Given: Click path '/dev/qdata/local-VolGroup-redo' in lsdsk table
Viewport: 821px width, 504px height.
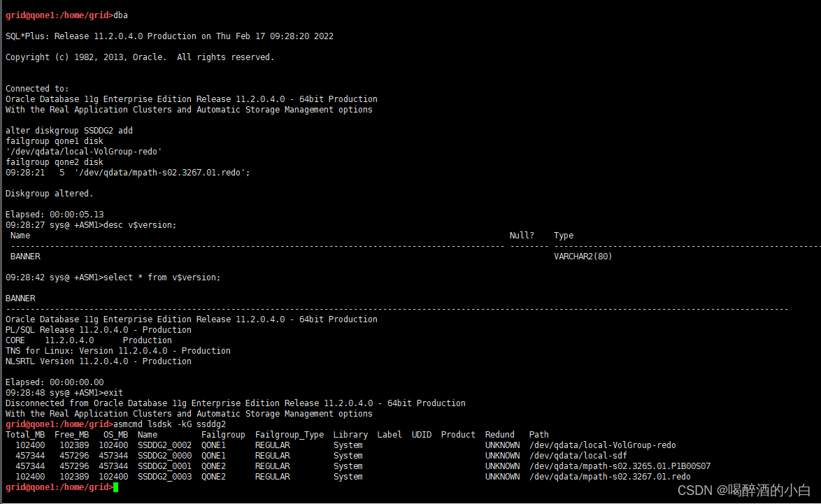Looking at the screenshot, I should point(603,445).
